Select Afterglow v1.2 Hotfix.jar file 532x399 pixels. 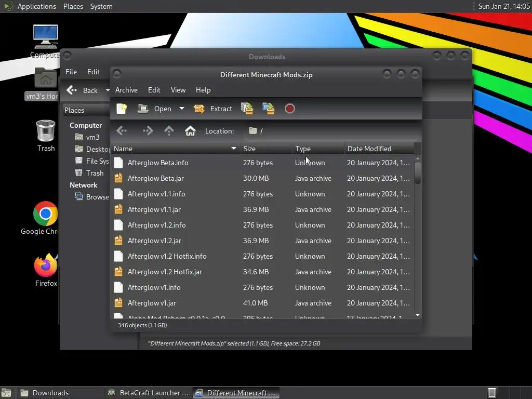(x=262, y=272)
